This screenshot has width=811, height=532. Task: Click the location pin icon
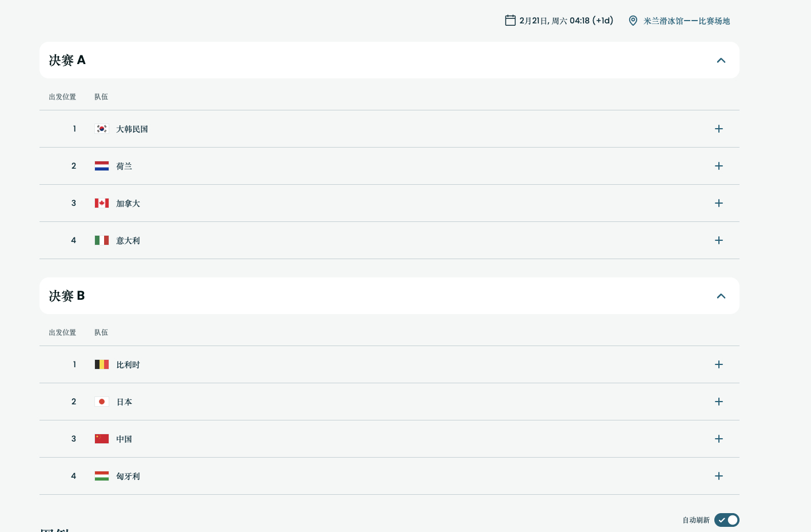click(x=633, y=21)
